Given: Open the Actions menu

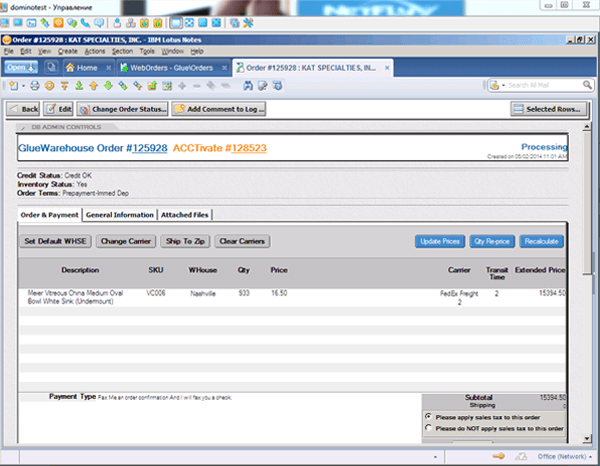Looking at the screenshot, I should coord(95,51).
